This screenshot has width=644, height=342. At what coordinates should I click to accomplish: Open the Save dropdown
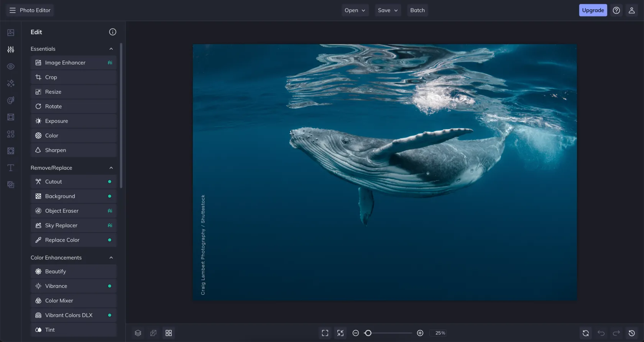click(x=388, y=10)
